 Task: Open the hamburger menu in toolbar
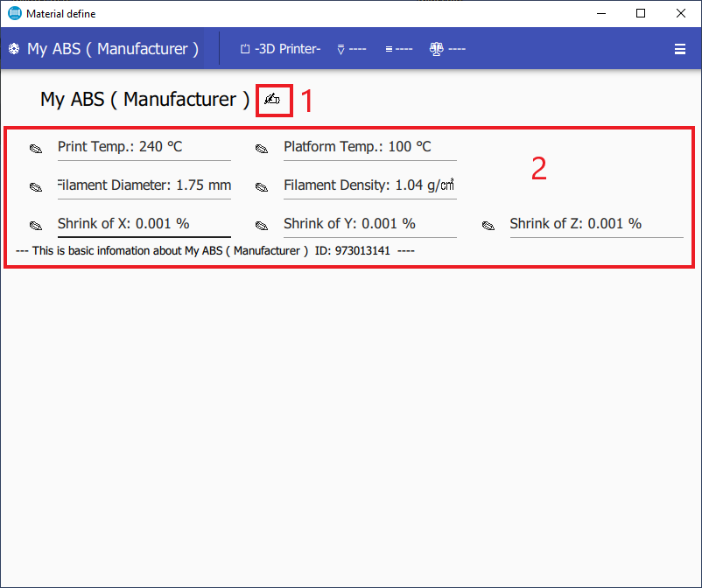click(679, 49)
